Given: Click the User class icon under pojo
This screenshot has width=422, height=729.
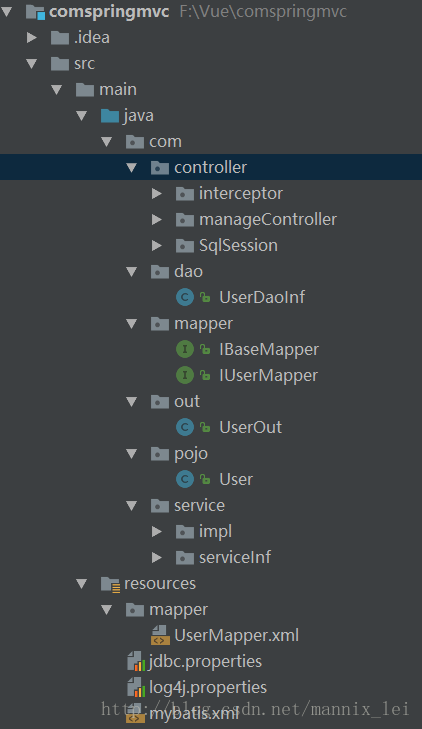Looking at the screenshot, I should 185,479.
